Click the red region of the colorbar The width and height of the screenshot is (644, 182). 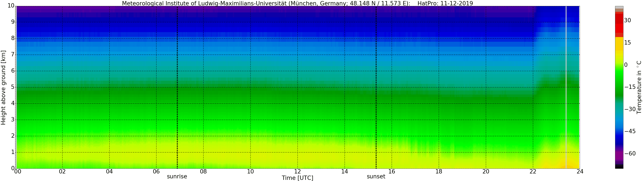619,25
